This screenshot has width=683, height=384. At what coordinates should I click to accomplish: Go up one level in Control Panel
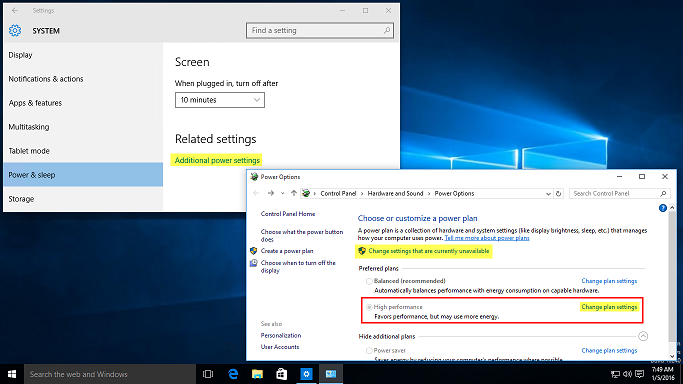294,193
